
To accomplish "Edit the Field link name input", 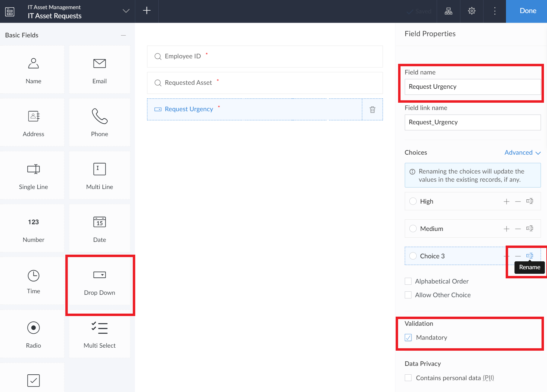I will [x=472, y=122].
